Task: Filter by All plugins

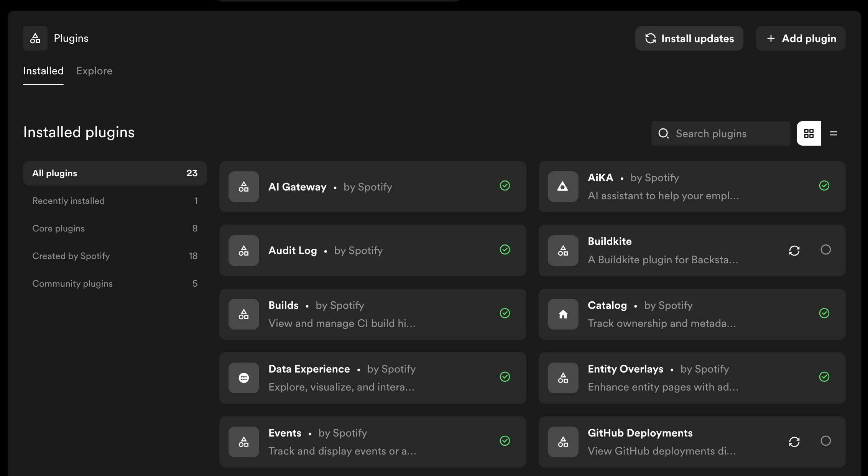Action: point(115,173)
